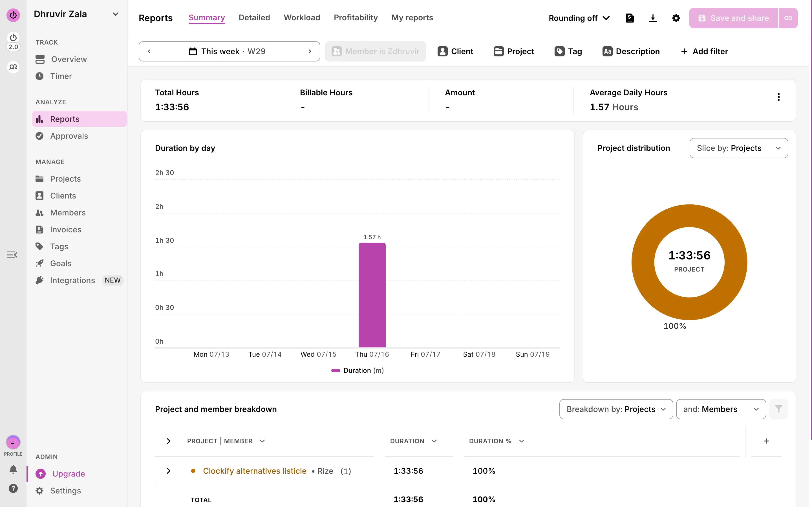Open notifications bell icon
The height and width of the screenshot is (507, 812).
(13, 469)
